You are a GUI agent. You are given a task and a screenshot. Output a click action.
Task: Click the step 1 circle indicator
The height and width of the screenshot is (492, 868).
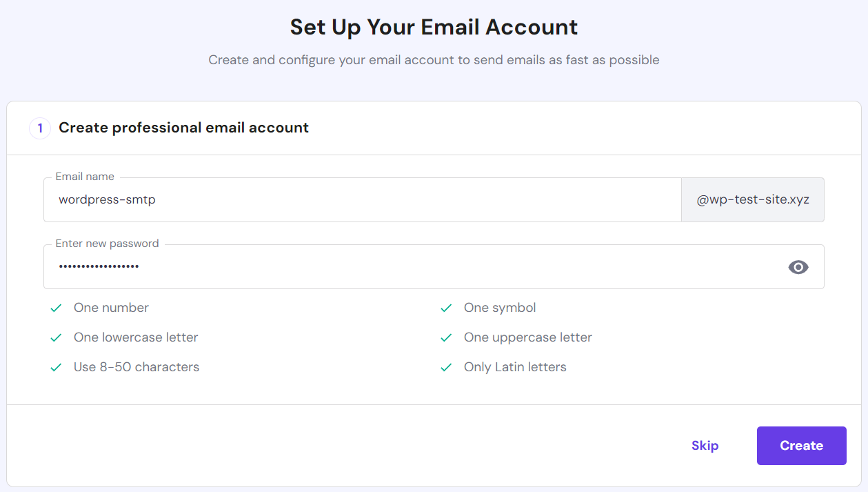[39, 128]
